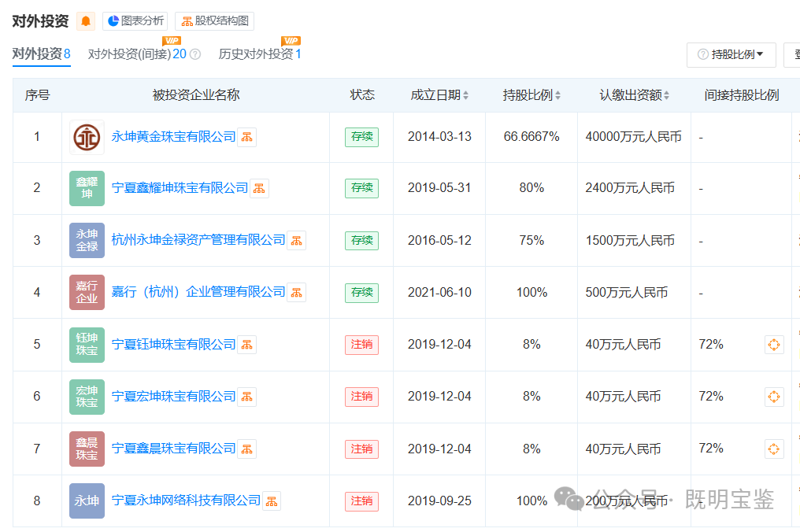Click crosshair icon in 宁夏鑫晨珠宝 row

(774, 449)
